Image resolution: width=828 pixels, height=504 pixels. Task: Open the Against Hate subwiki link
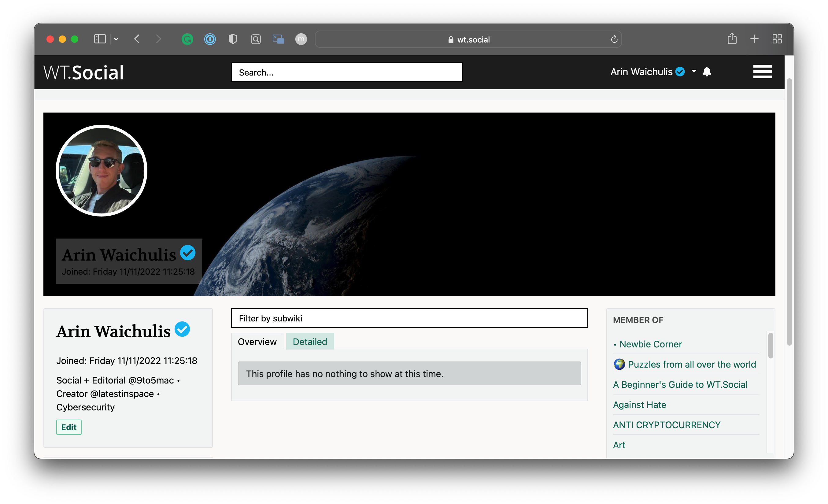pyautogui.click(x=639, y=405)
